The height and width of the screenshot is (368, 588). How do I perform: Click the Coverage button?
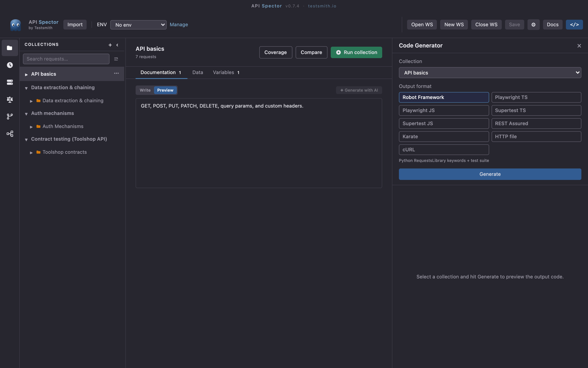point(276,52)
